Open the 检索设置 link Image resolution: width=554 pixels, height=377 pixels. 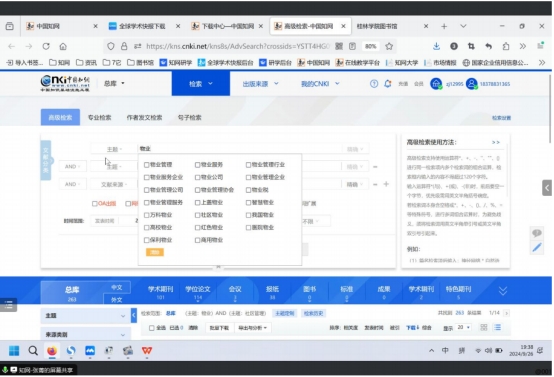(501, 118)
